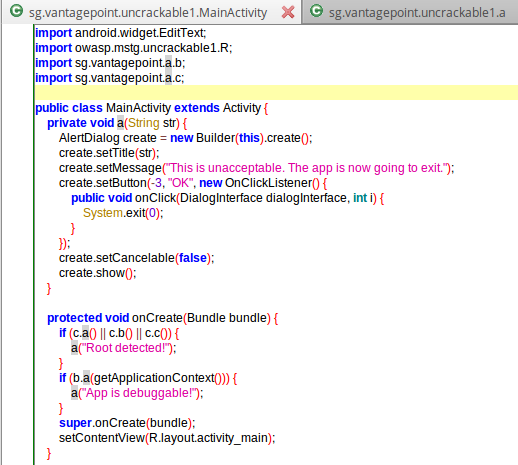Click the import owasp.mstg.uncrackable1.R line
Screen dimensions: 518x465
134,48
